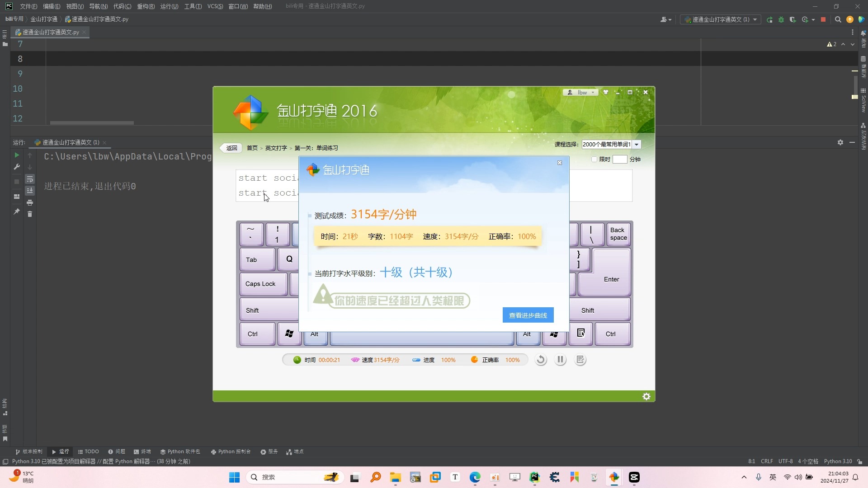868x488 pixels.
Task: Enable the 限时 time limit checkbox
Action: pos(594,160)
